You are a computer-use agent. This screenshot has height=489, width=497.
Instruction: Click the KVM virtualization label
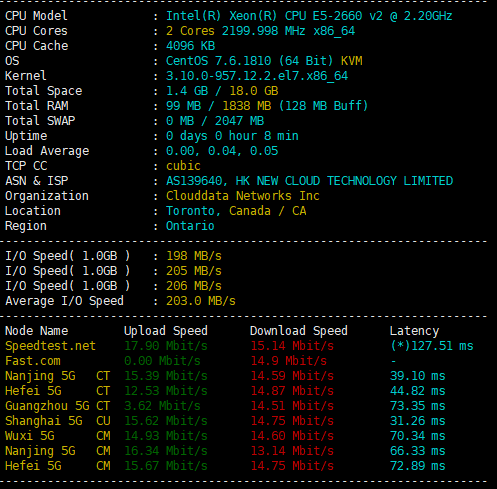[351, 61]
